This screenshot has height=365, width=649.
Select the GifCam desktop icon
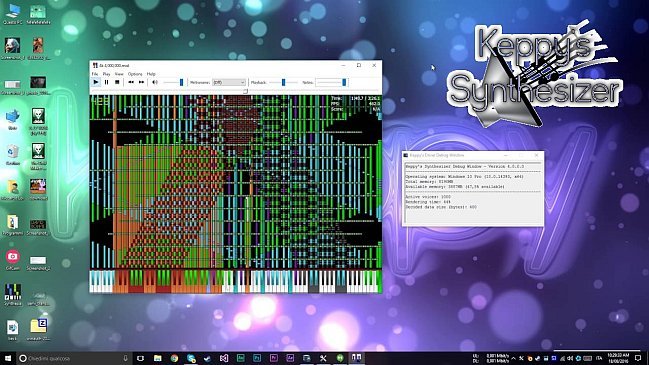pyautogui.click(x=12, y=260)
